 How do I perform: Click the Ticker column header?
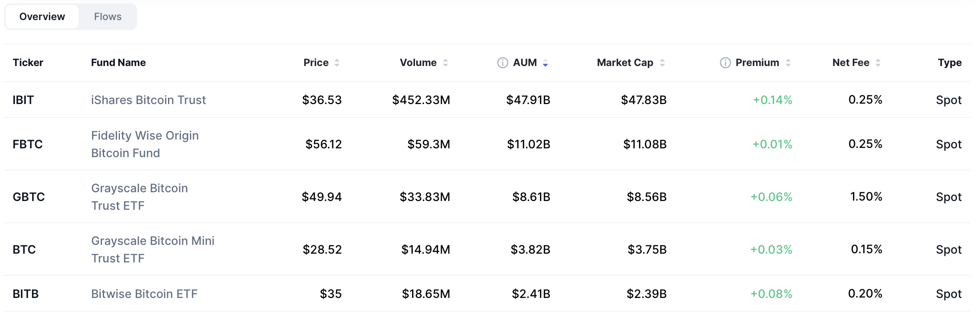point(28,63)
